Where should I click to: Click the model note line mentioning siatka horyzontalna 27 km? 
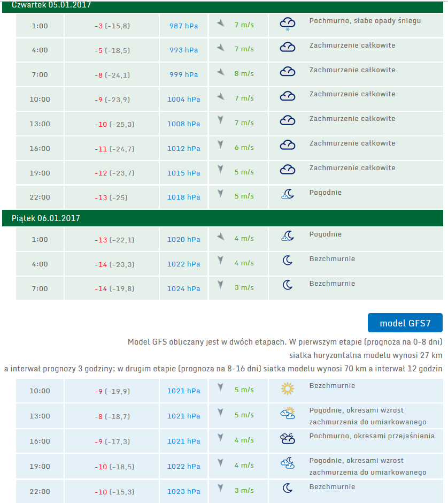click(366, 355)
